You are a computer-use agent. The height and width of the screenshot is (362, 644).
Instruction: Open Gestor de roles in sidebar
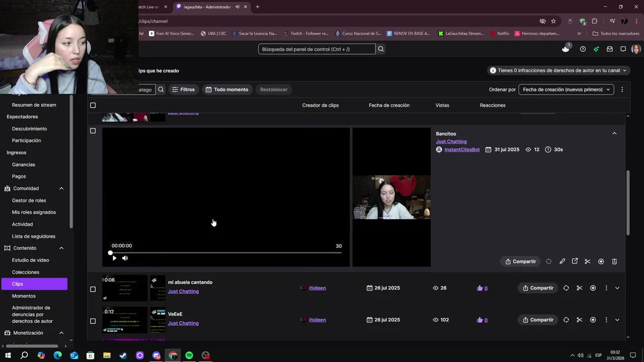click(29, 201)
